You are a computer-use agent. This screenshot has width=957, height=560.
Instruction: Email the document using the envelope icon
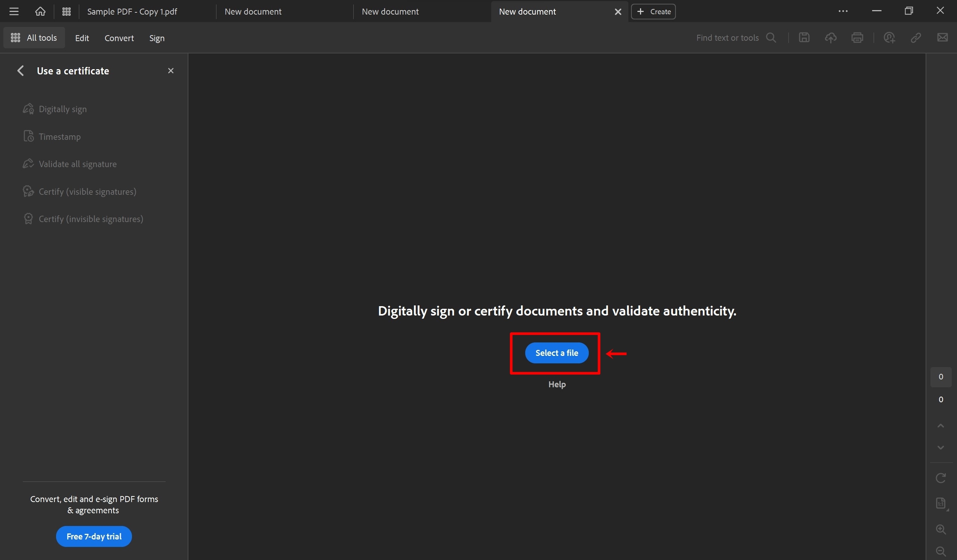click(x=942, y=37)
